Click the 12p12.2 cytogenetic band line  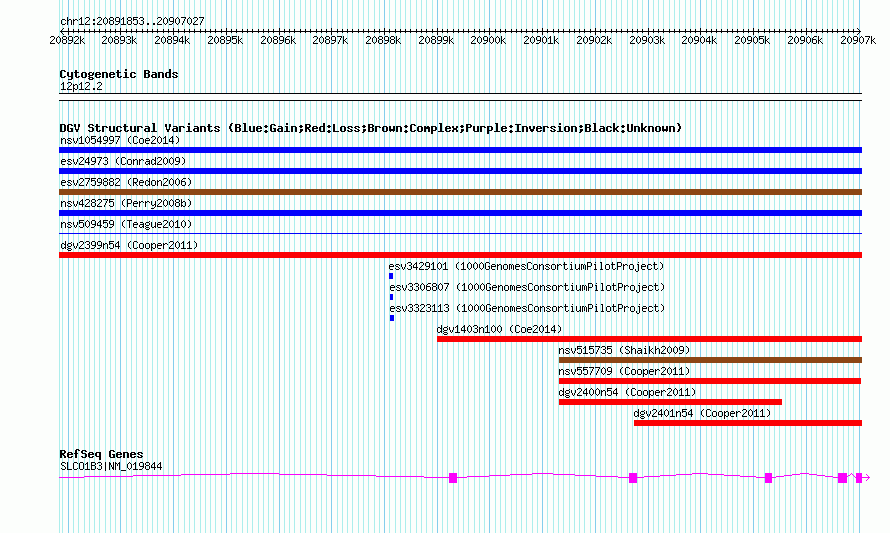(460, 97)
